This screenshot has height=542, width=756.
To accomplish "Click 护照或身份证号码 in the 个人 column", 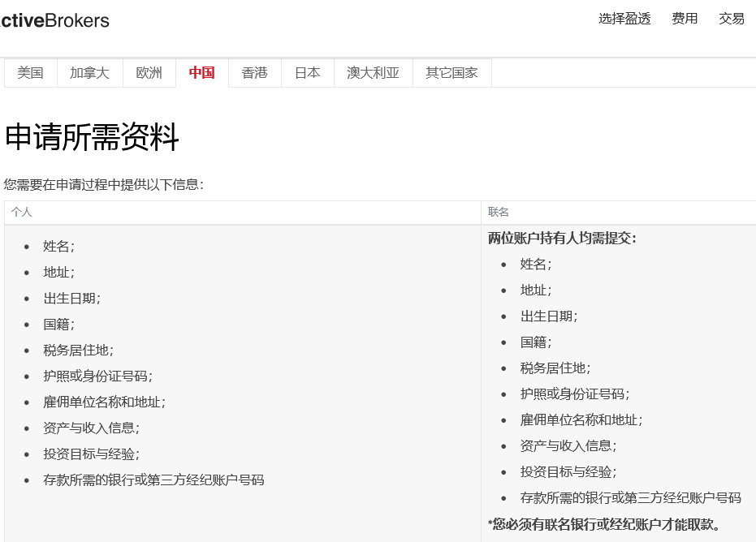I will (98, 376).
